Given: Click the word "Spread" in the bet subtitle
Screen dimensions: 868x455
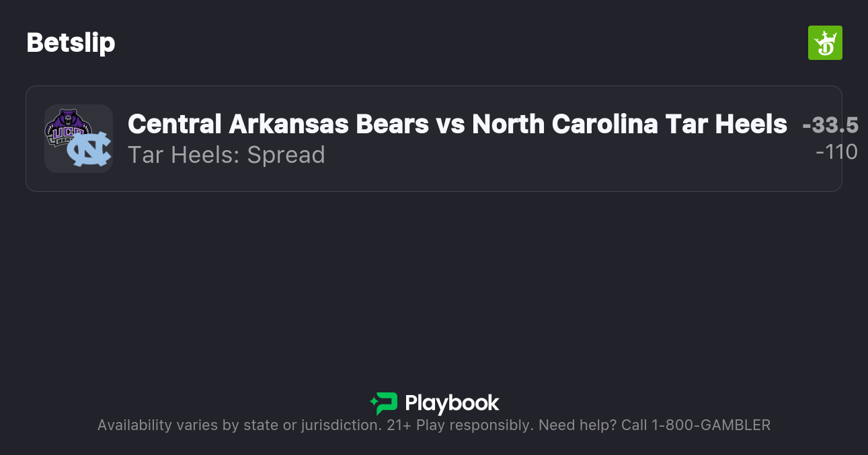Looking at the screenshot, I should click(286, 155).
